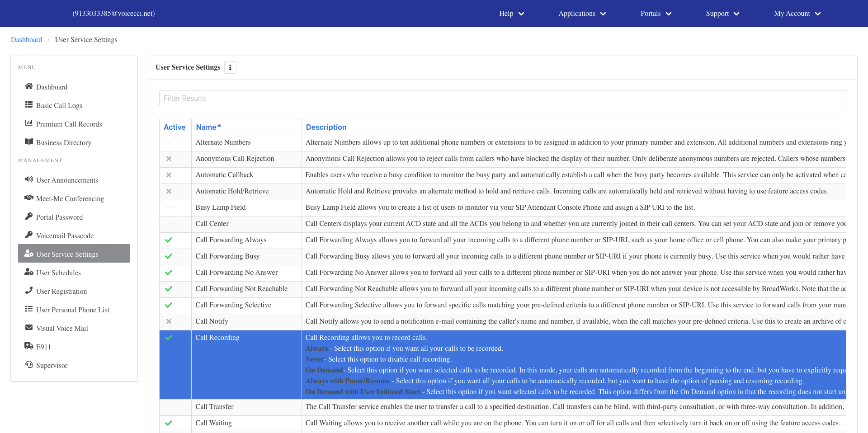Click the Filter Results input field
868x433 pixels.
point(502,98)
